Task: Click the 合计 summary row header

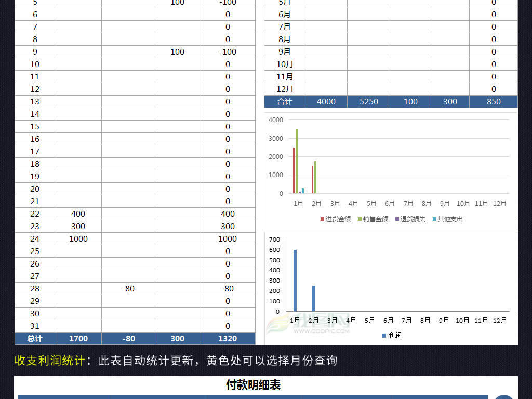Action: coord(284,101)
